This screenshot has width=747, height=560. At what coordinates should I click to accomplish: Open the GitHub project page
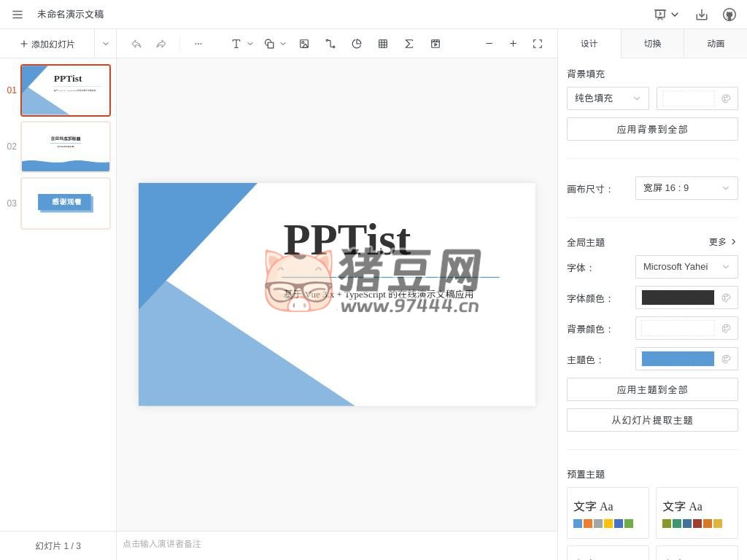tap(728, 15)
